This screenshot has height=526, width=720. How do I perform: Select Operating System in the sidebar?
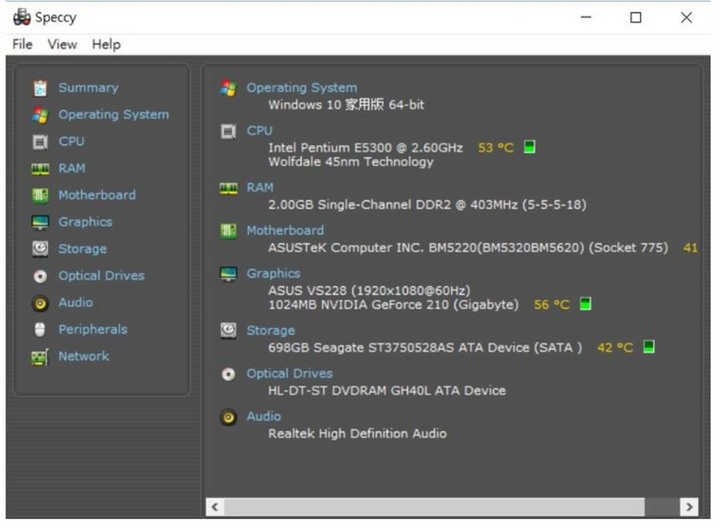tap(113, 115)
